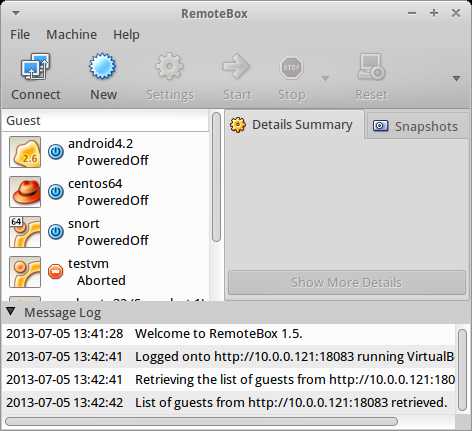The image size is (472, 431).
Task: Select the centos64 red hat icon
Action: [25, 192]
